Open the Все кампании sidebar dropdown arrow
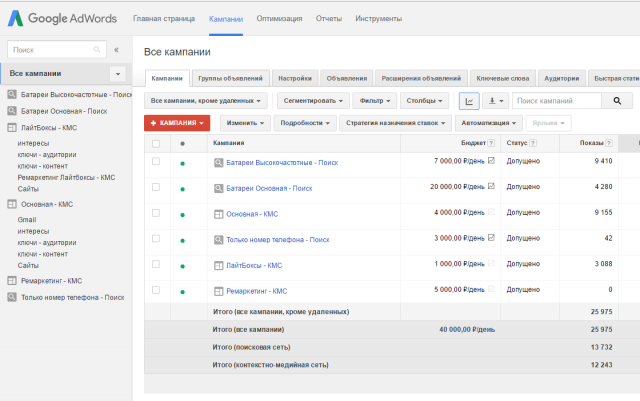 pos(118,74)
